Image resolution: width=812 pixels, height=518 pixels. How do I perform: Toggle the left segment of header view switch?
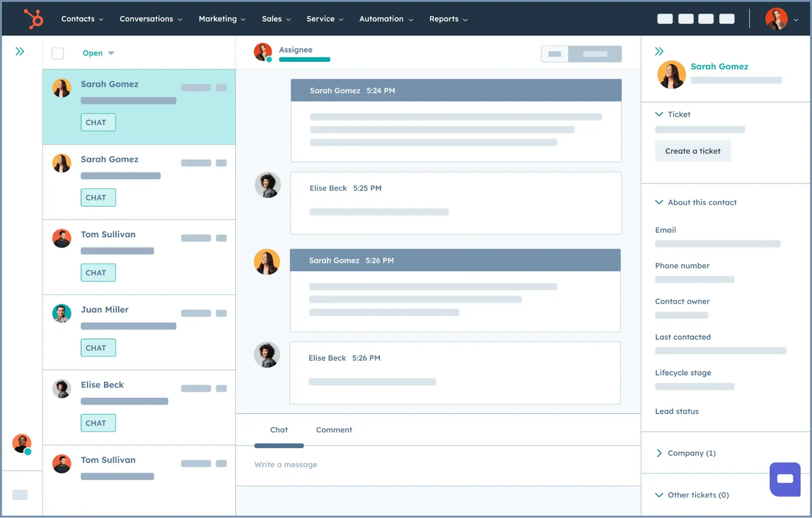coord(554,54)
